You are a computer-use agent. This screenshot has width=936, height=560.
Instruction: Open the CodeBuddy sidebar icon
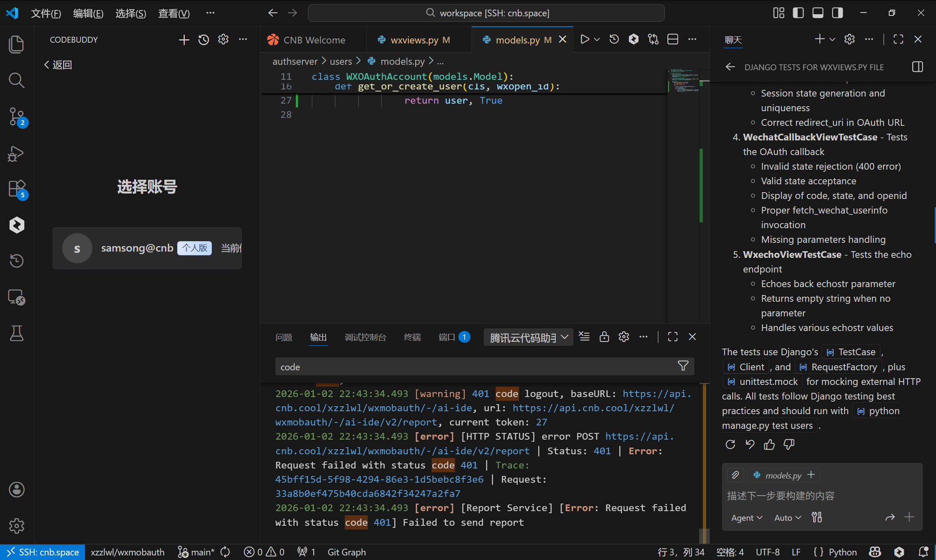point(17,225)
